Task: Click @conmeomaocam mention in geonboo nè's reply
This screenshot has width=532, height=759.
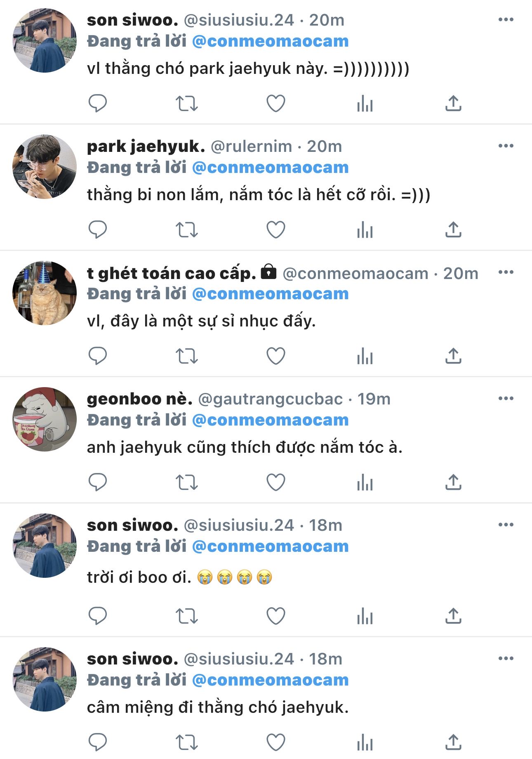Action: coord(271,420)
